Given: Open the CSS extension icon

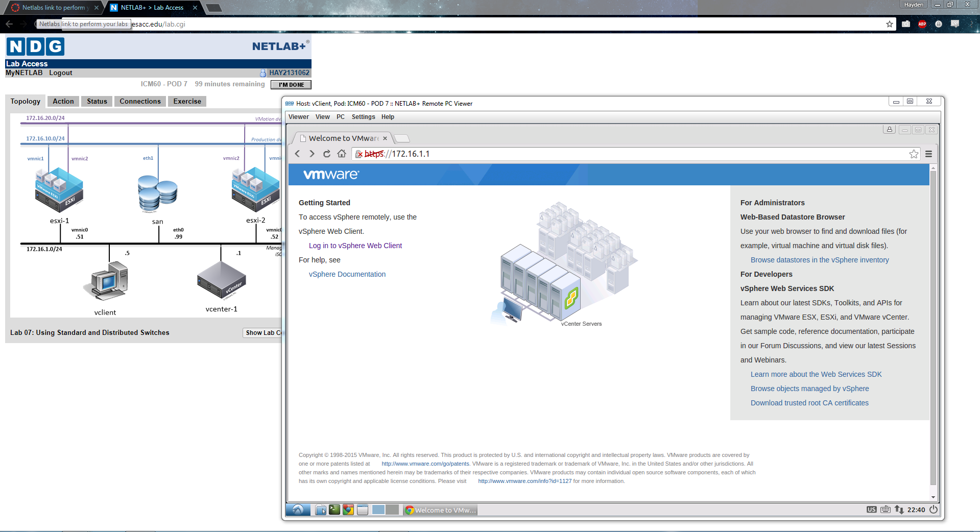Looking at the screenshot, I should 955,24.
